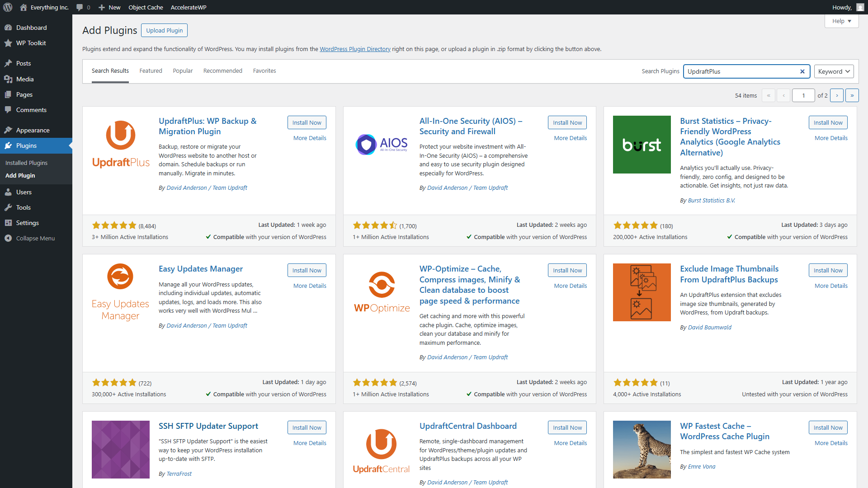Click the AIOS security plugin logo
Viewport: 868px width, 488px height.
[x=381, y=145]
